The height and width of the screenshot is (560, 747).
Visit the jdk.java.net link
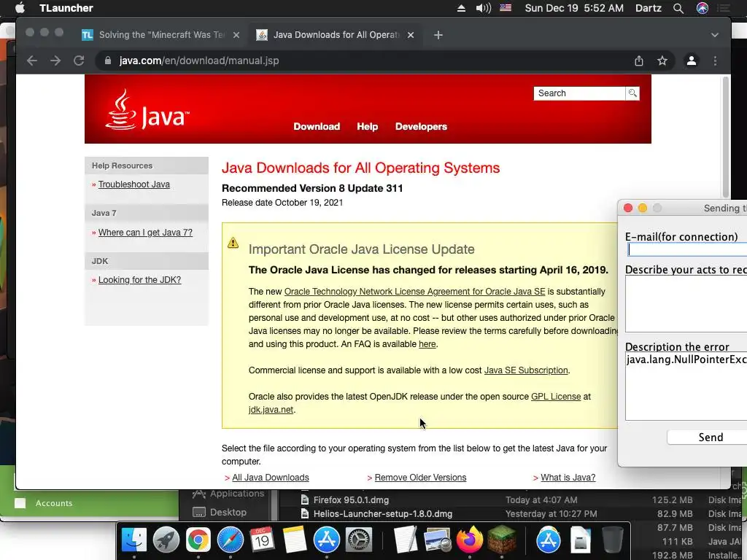tap(271, 410)
